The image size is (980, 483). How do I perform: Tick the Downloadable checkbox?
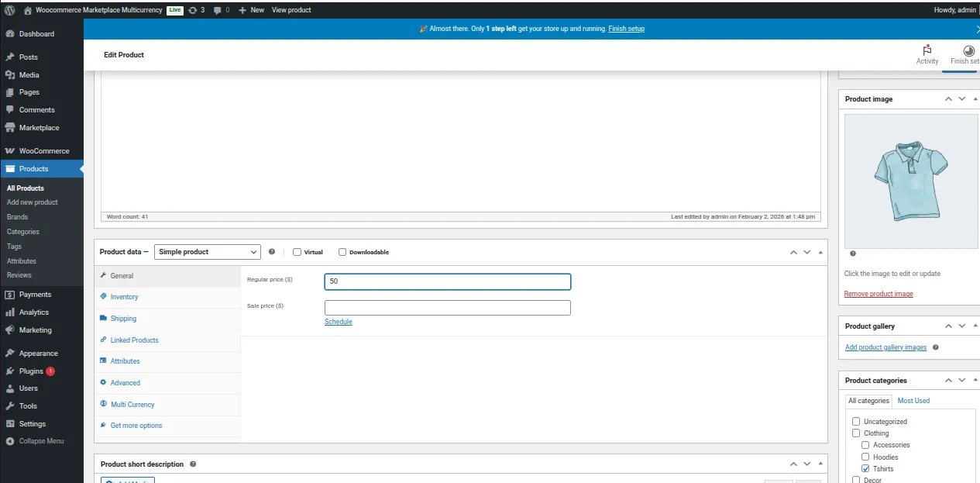pos(342,252)
